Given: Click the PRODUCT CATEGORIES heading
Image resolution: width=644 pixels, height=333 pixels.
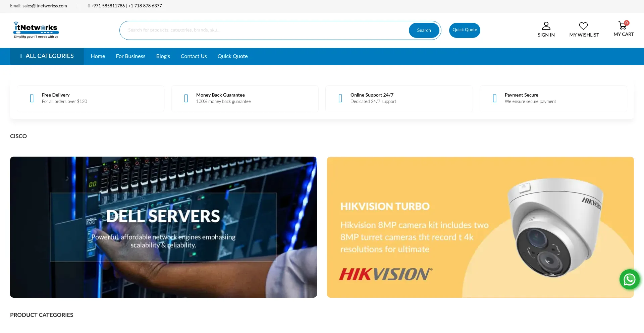Looking at the screenshot, I should 42,315.
